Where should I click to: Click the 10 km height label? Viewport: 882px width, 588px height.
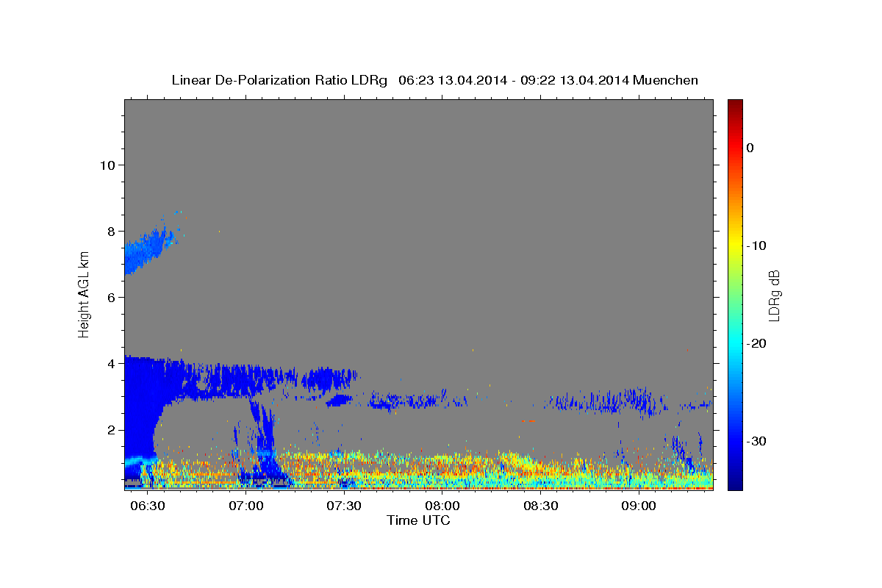coord(107,165)
